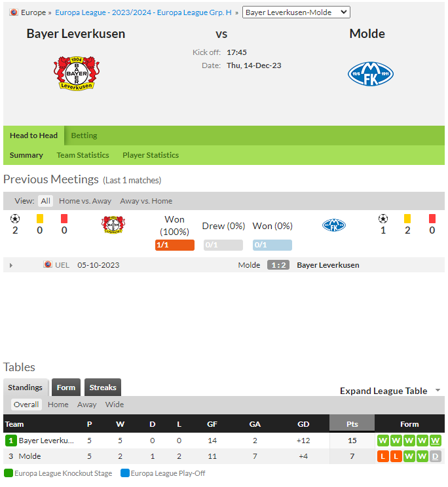448x487 pixels.
Task: Open the Betting tab
Action: (84, 135)
